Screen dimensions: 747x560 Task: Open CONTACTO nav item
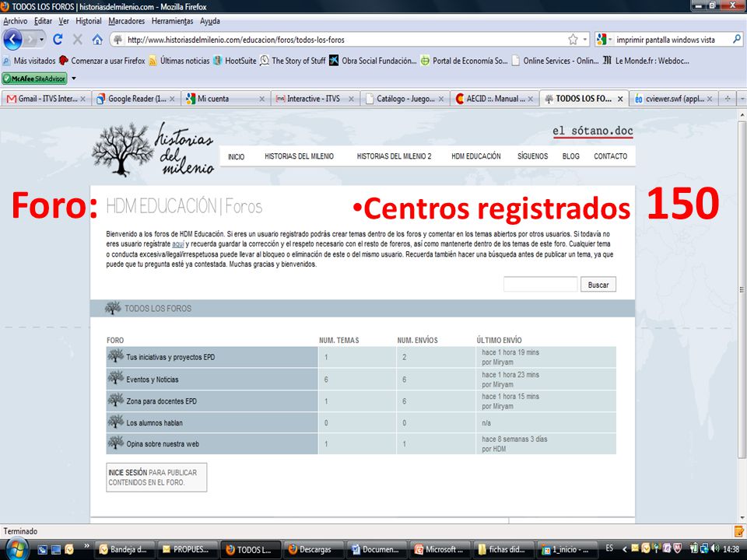tap(610, 156)
